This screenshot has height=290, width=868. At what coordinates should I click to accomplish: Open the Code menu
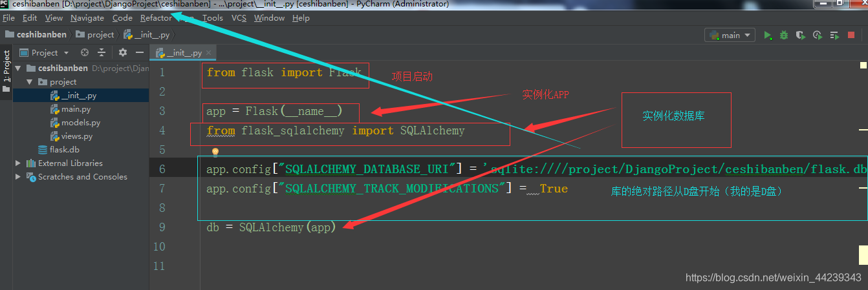pos(122,18)
